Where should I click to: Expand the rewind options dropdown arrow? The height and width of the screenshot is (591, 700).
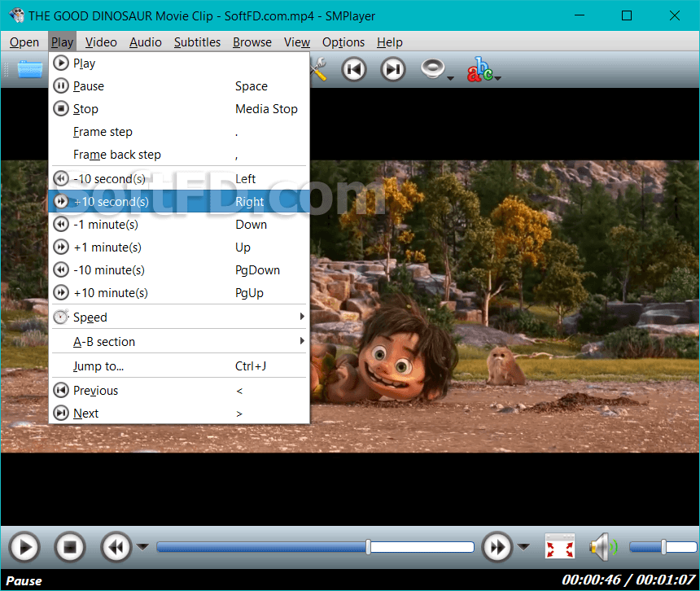142,547
